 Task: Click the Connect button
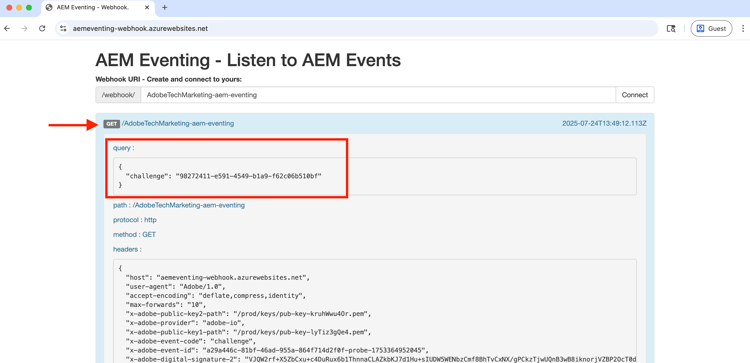click(x=635, y=95)
